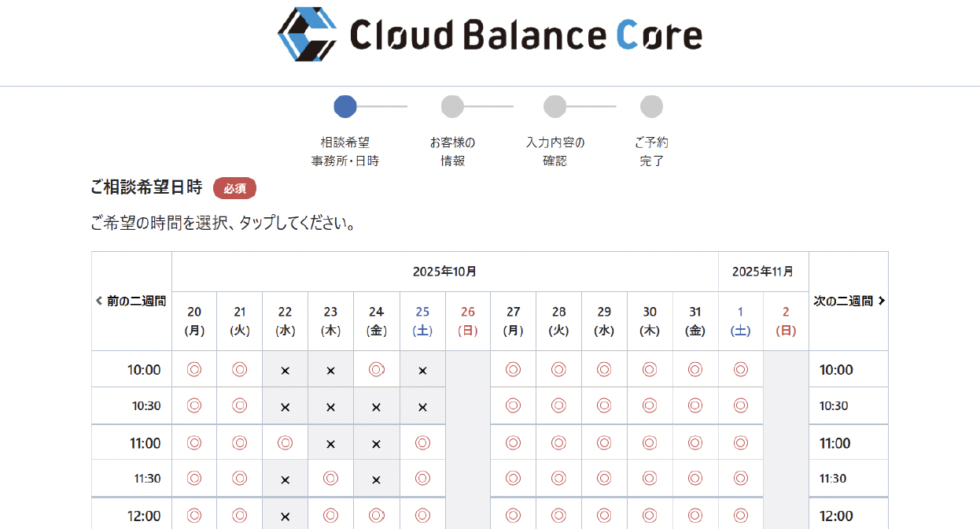Viewport: 980px width, 529px height.
Task: Select 11:30 slot on Friday October 31
Action: pyautogui.click(x=694, y=478)
